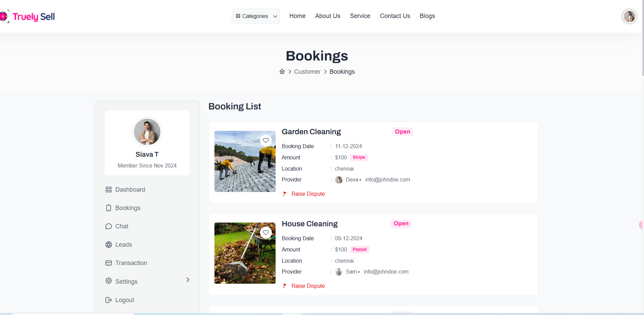Click the Customer breadcrumb link

coord(307,72)
